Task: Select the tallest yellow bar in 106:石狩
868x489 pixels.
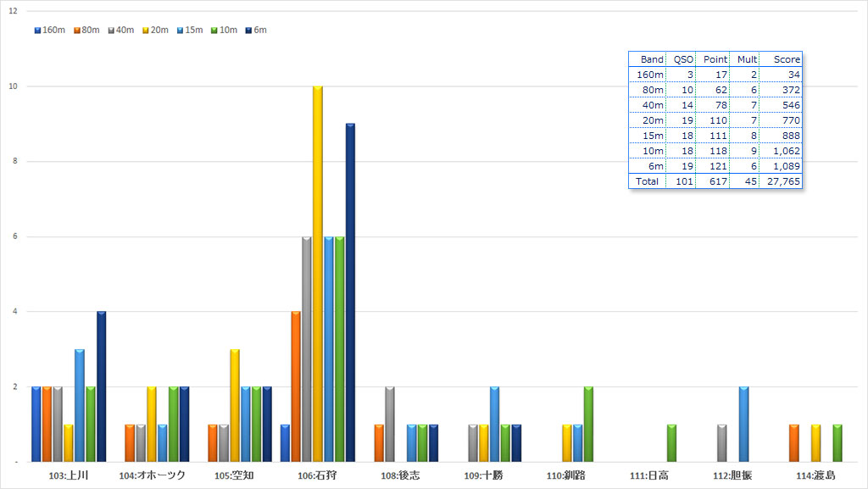Action: click(318, 273)
